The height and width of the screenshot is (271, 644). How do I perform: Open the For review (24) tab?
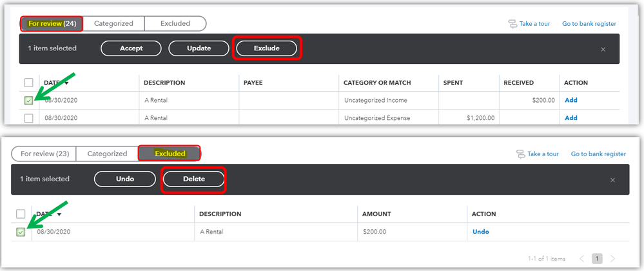[x=52, y=24]
